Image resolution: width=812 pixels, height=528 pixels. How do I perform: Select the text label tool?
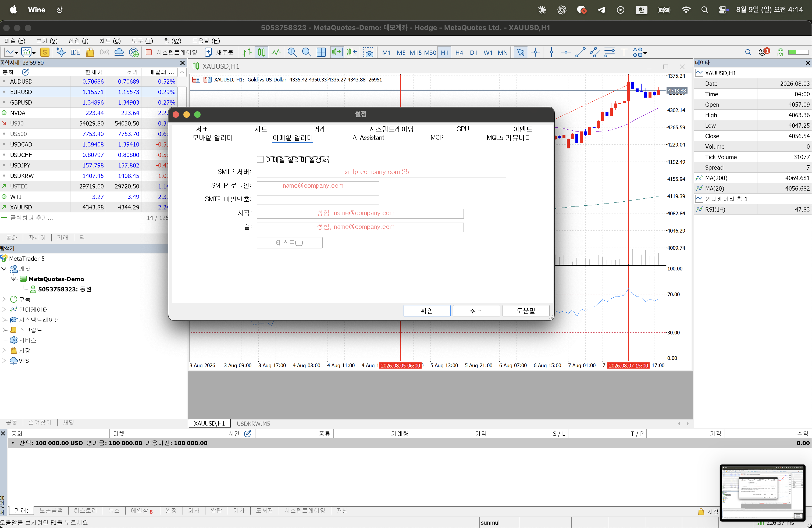point(624,52)
